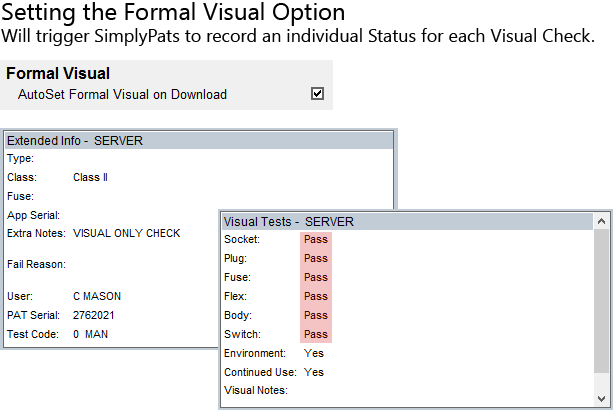Screen dimensions: 614x410
Task: Select the Fuse Pass status cell
Action: pyautogui.click(x=315, y=278)
